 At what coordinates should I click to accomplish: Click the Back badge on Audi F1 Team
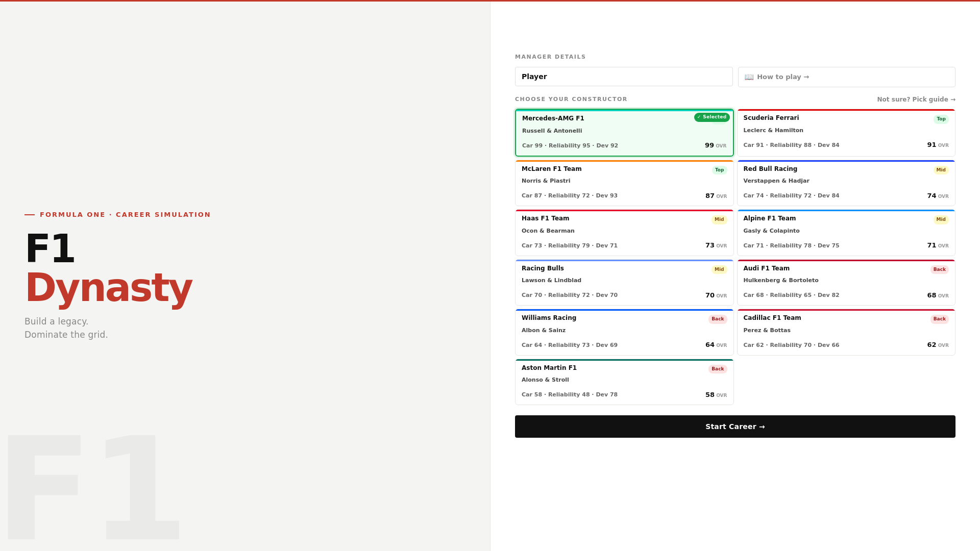(x=939, y=269)
